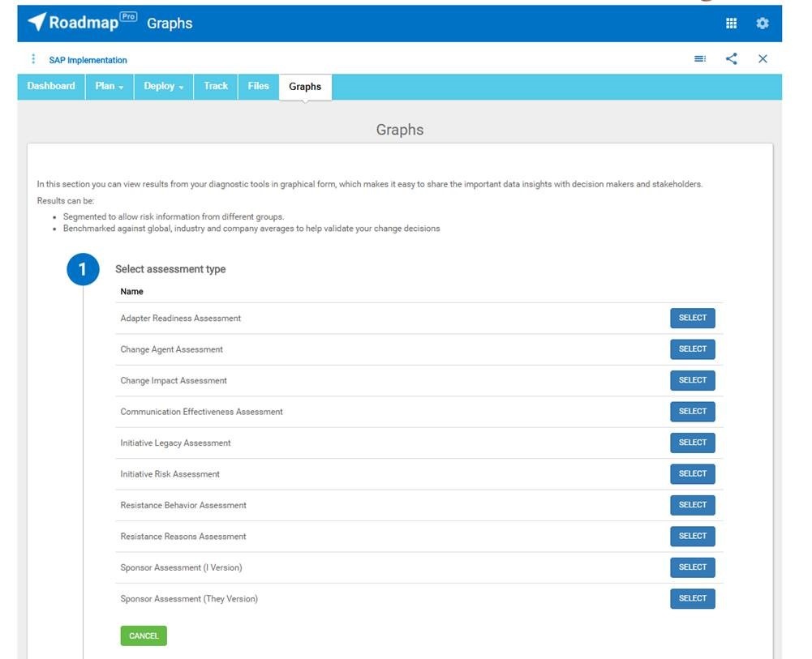The height and width of the screenshot is (659, 812).
Task: Click the SAP Implementation project name
Action: 88,60
